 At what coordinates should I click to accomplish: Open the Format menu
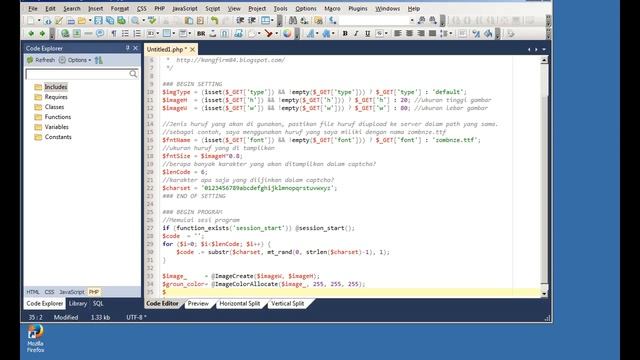pyautogui.click(x=120, y=8)
